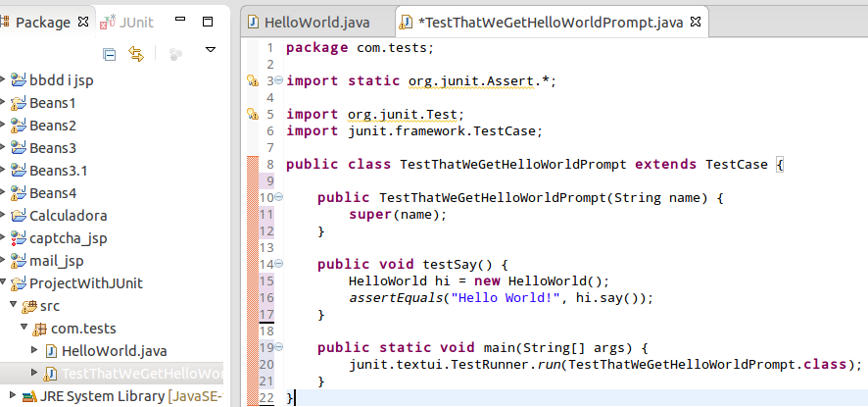Click the warning marker on line 3
The image size is (868, 407).
[x=252, y=81]
